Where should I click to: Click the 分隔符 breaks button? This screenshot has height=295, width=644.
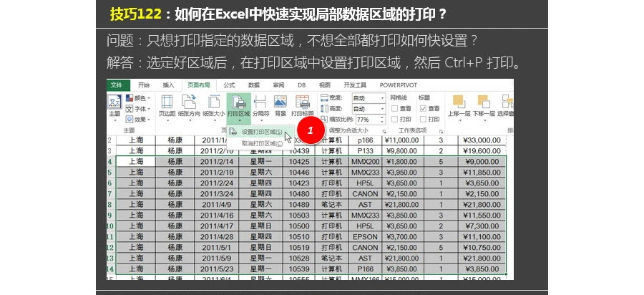coord(260,107)
